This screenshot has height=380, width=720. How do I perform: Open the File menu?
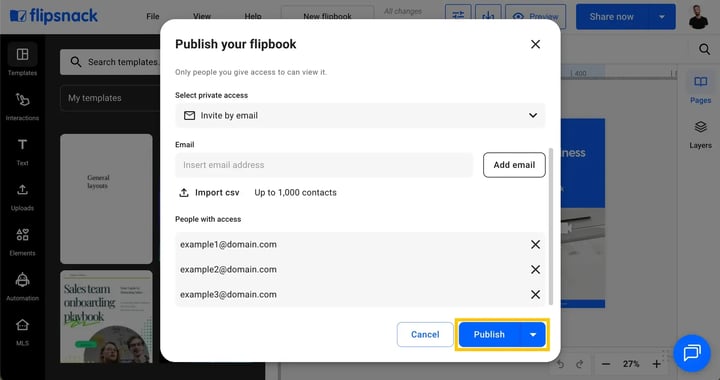[153, 17]
